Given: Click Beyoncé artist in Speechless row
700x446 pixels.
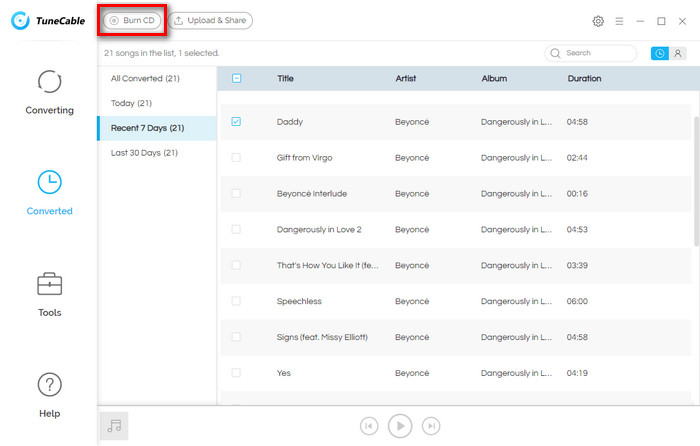Looking at the screenshot, I should click(412, 301).
